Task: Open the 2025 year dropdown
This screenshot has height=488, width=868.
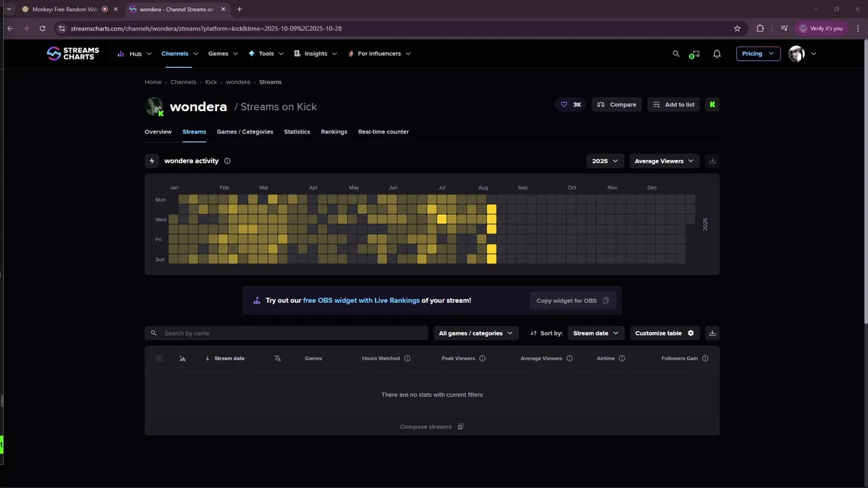Action: point(605,161)
